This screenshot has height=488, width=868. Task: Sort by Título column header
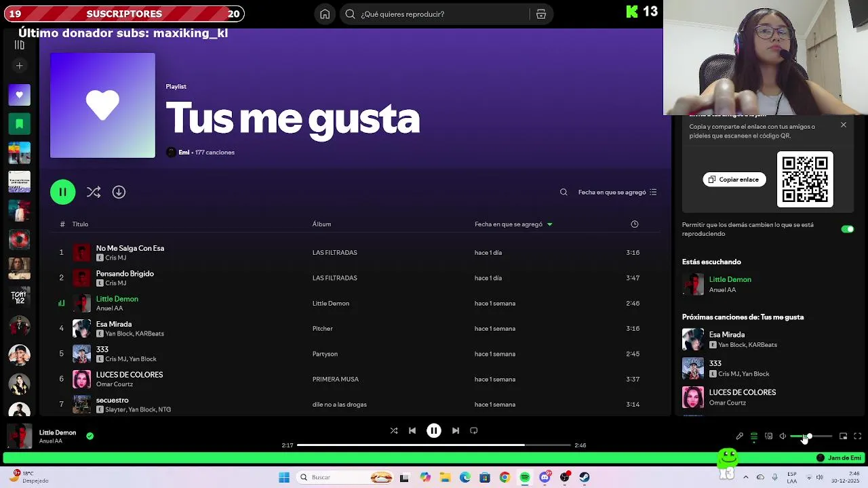[80, 224]
